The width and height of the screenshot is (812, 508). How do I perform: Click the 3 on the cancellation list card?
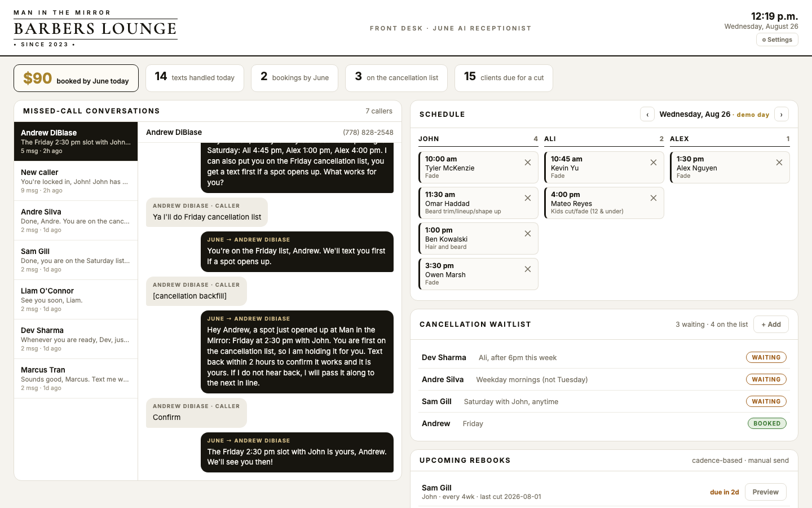click(x=396, y=78)
